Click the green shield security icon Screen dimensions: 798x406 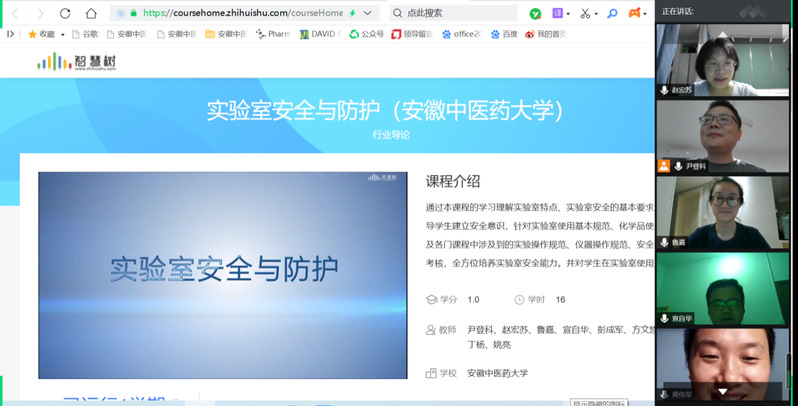535,14
